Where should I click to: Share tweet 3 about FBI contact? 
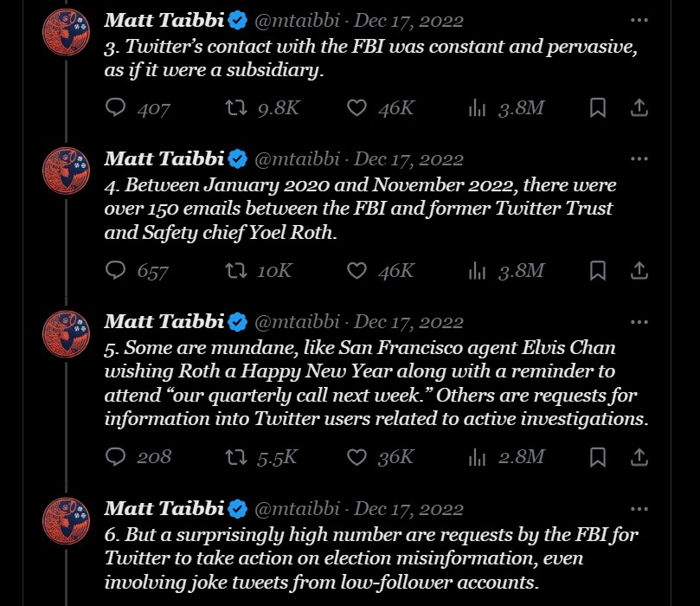point(639,107)
